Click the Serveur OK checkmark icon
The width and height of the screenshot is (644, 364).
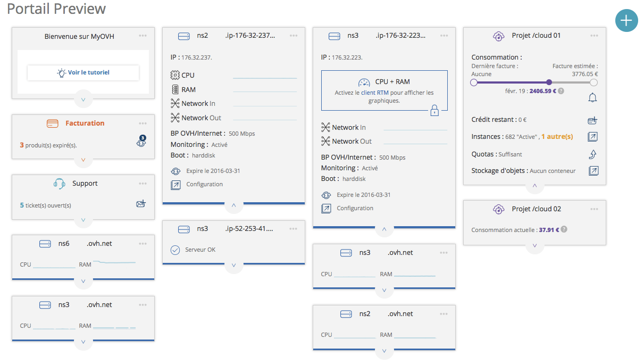pyautogui.click(x=175, y=250)
